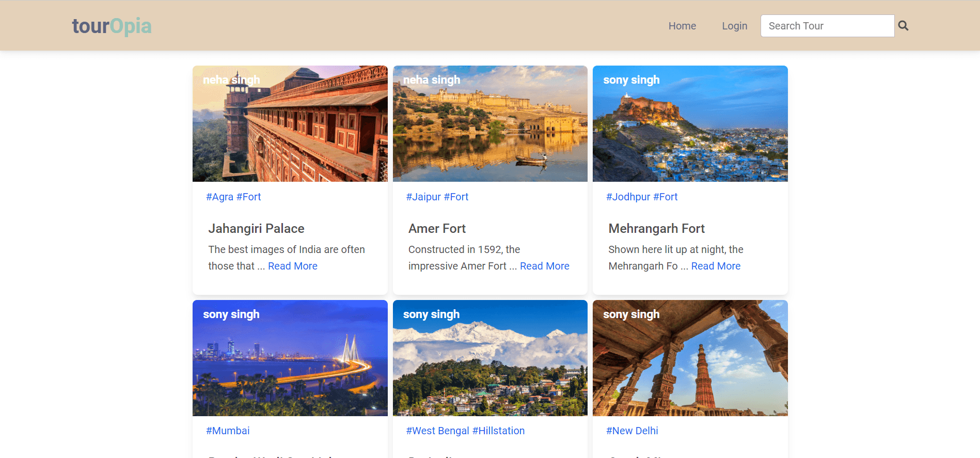Select the #New Delhi tag link

tap(632, 431)
